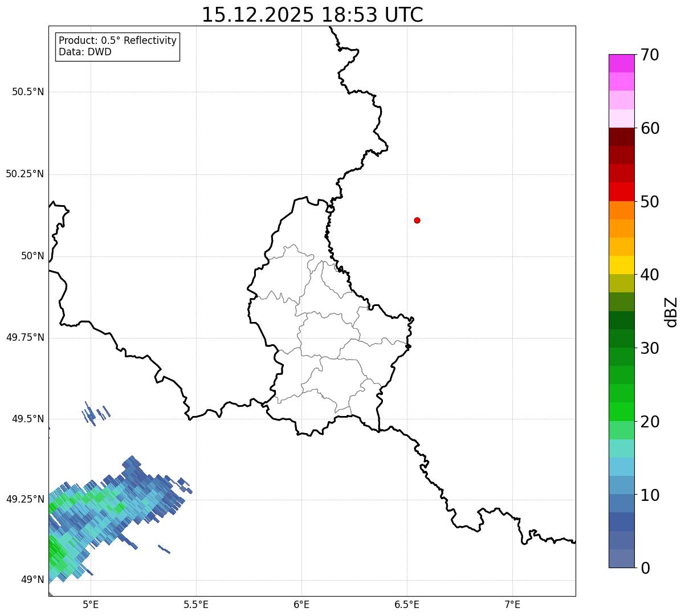Click the colorbar tick label 70
685x616 pixels.
650,55
